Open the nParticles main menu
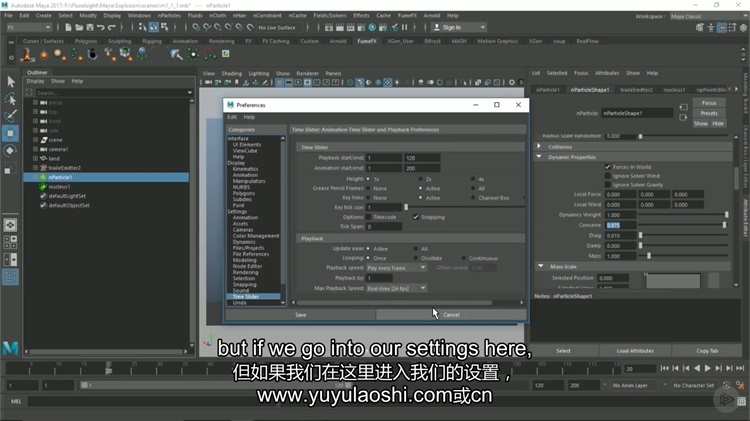This screenshot has height=421, width=750. click(169, 16)
